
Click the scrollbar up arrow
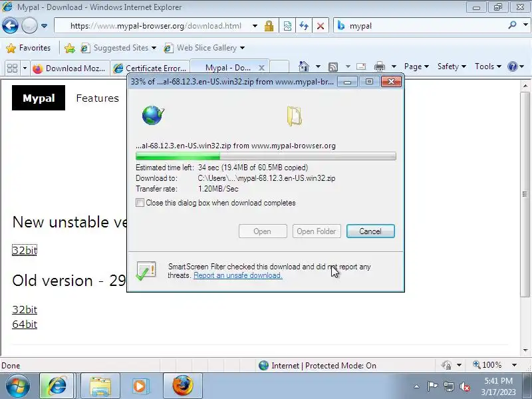pyautogui.click(x=525, y=86)
